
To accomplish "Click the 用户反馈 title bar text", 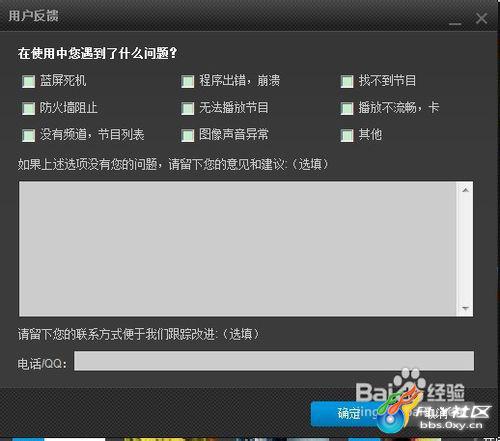I will pyautogui.click(x=33, y=16).
